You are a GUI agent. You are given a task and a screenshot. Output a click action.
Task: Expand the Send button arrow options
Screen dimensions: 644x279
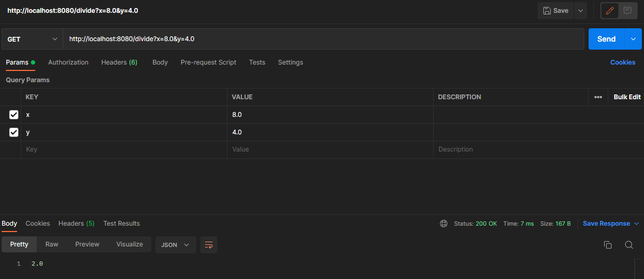click(x=633, y=39)
